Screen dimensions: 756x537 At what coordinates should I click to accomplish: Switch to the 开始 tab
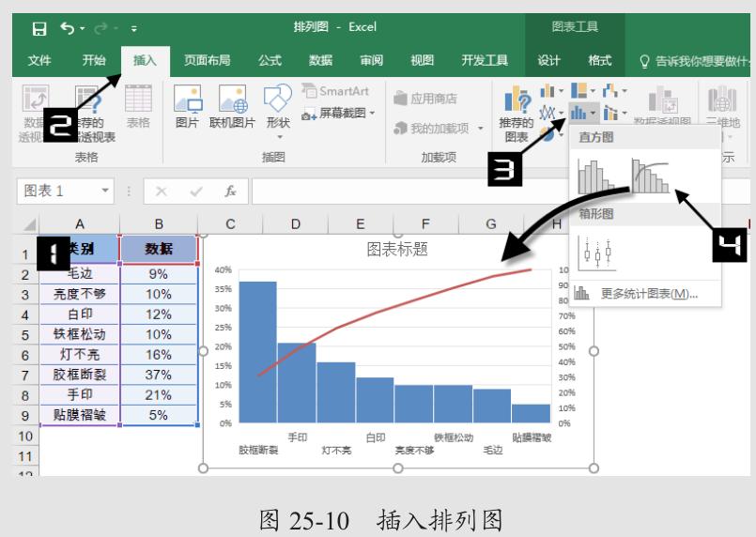tap(94, 60)
